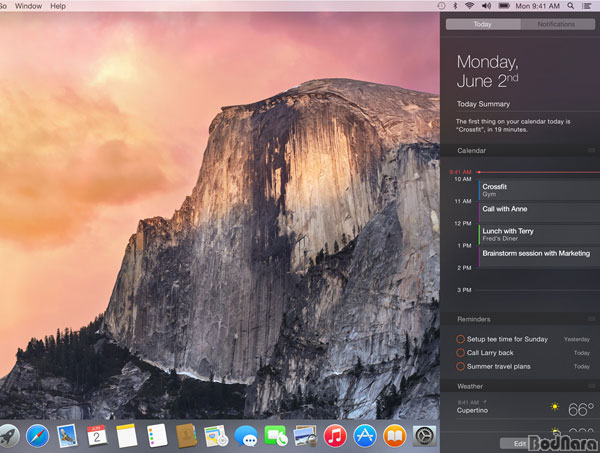Open Spotlight search magnifier
Image resolution: width=600 pixels, height=453 pixels.
click(x=571, y=6)
